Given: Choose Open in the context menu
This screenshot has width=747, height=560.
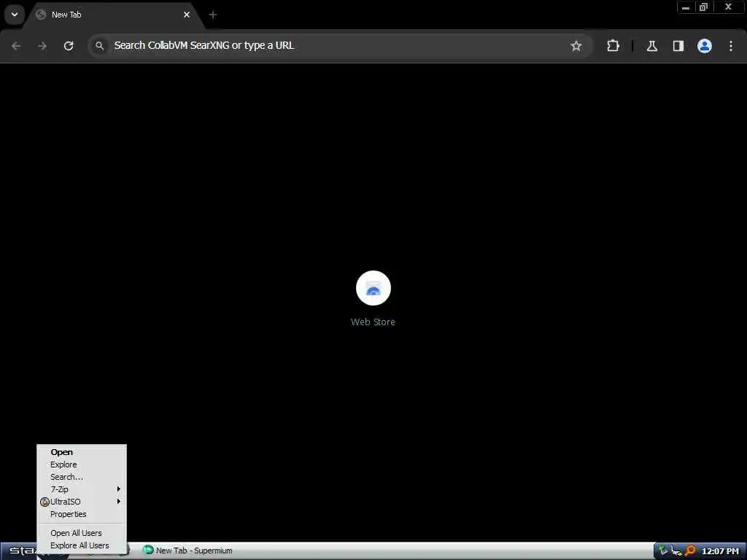Looking at the screenshot, I should 82,452.
